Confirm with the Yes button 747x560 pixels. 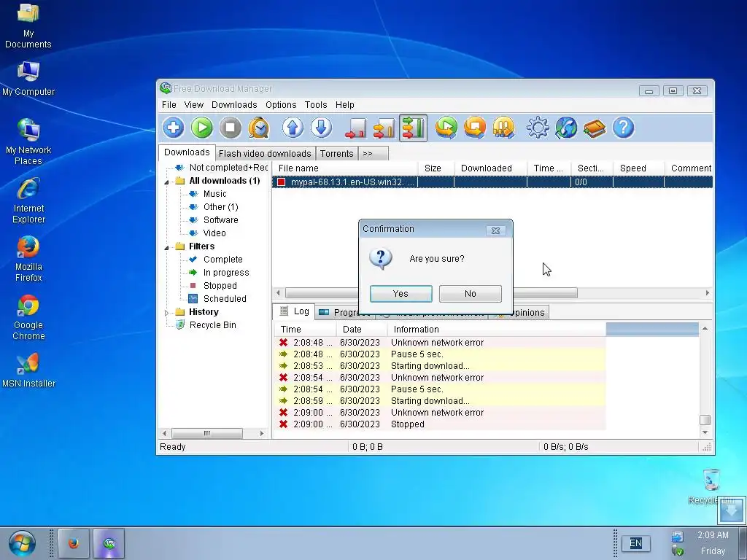point(400,293)
